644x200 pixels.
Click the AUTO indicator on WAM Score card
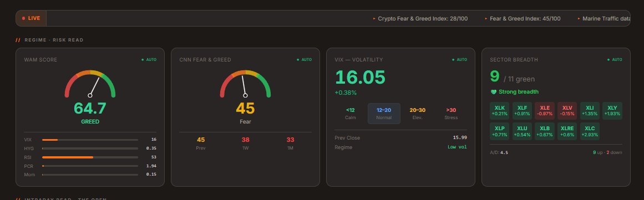tap(149, 60)
